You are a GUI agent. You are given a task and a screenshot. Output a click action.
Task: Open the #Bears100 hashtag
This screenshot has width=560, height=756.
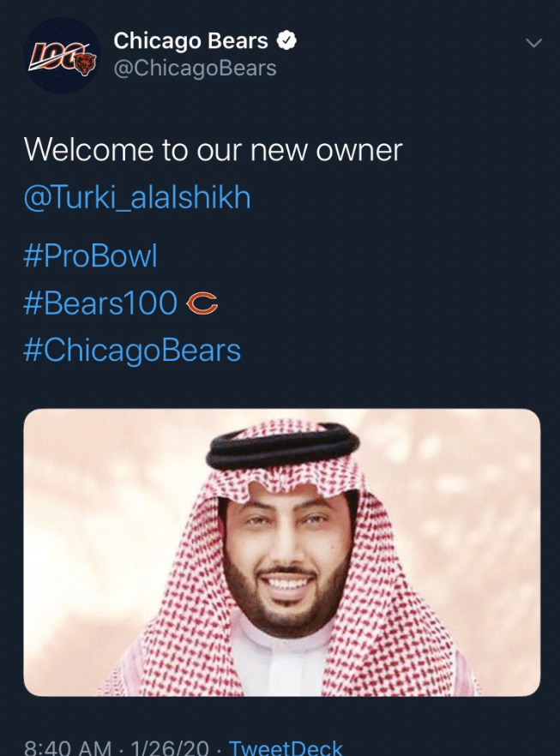coord(100,303)
